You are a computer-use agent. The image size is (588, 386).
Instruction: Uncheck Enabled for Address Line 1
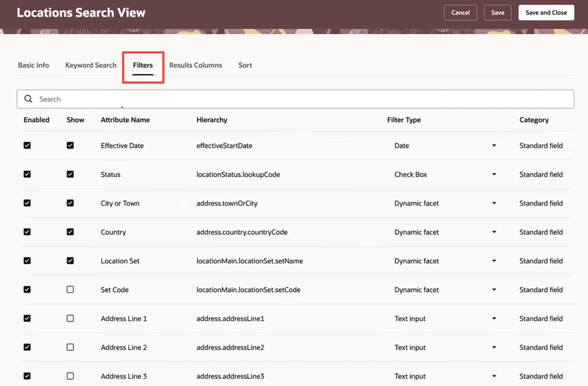[x=27, y=319]
